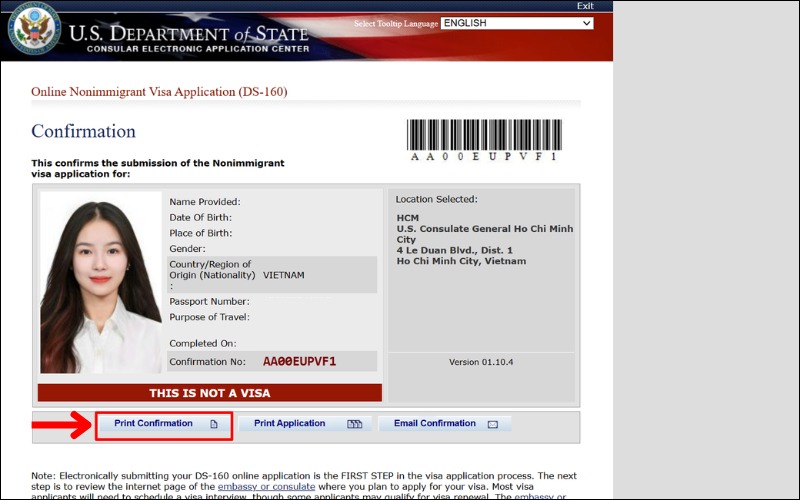Click the HCM location code
The image size is (800, 500).
[x=408, y=218]
